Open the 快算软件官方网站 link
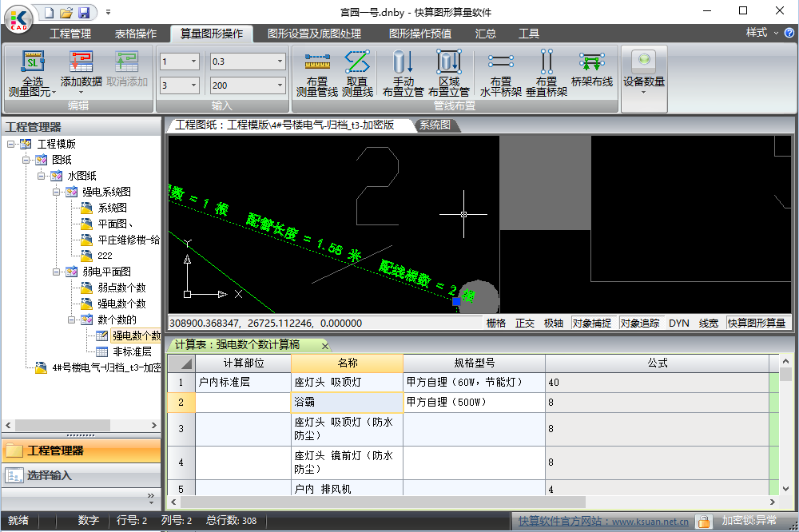This screenshot has height=532, width=799. [x=603, y=522]
